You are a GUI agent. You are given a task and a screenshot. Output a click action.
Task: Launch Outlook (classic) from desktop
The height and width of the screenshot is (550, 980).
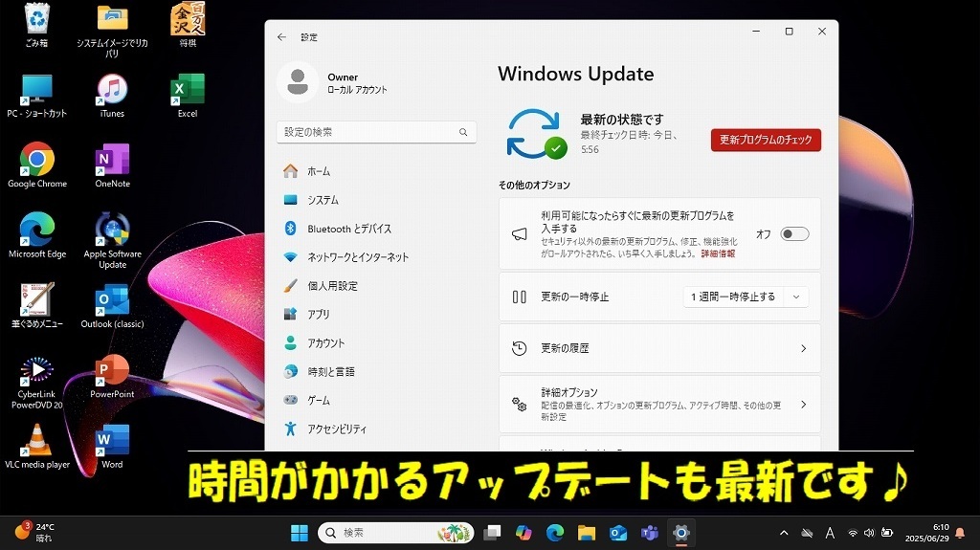tap(113, 306)
